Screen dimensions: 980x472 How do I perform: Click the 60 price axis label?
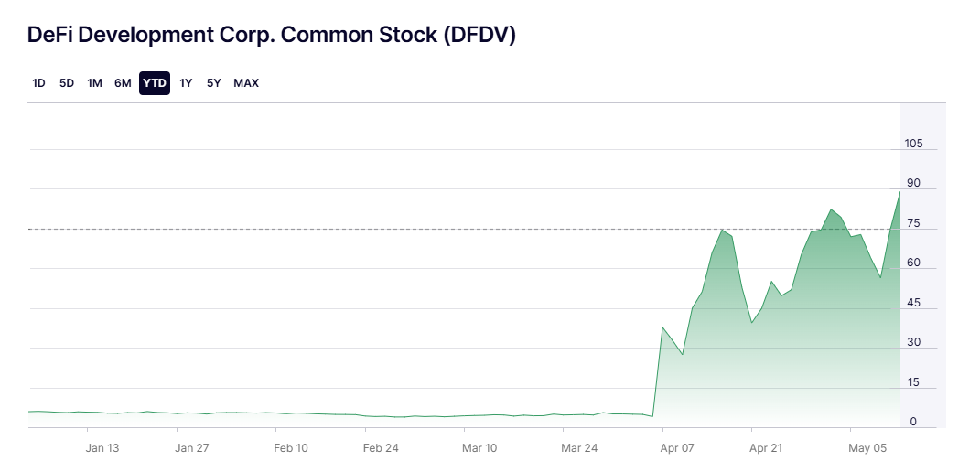pyautogui.click(x=914, y=263)
